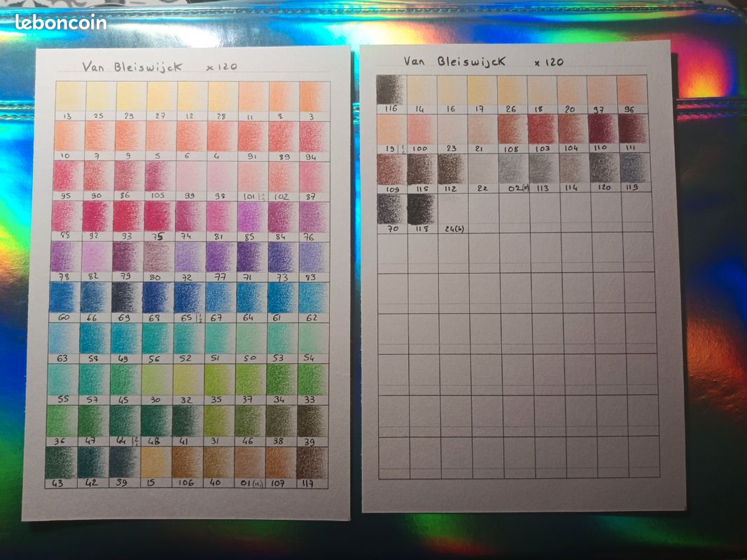Screen dimensions: 747x560
Task: Click the mint green swatch numbered 54
Action: click(314, 339)
